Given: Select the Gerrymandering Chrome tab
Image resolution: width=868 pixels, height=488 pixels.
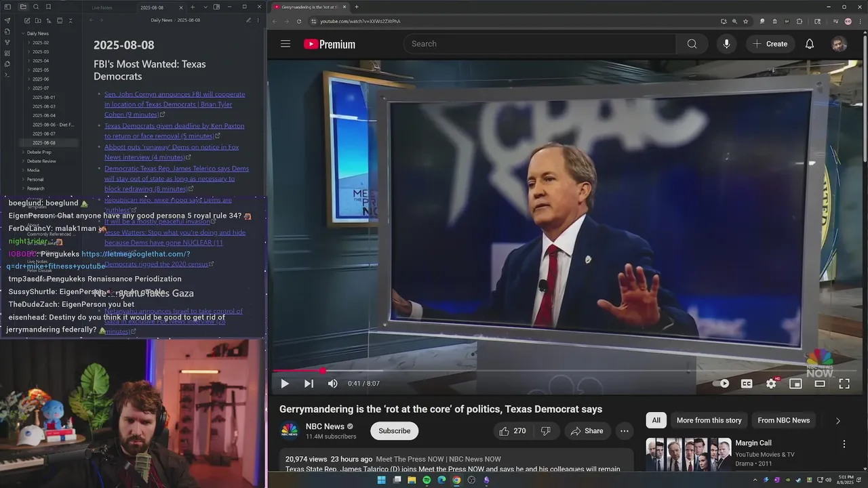Looking at the screenshot, I should click(x=309, y=7).
